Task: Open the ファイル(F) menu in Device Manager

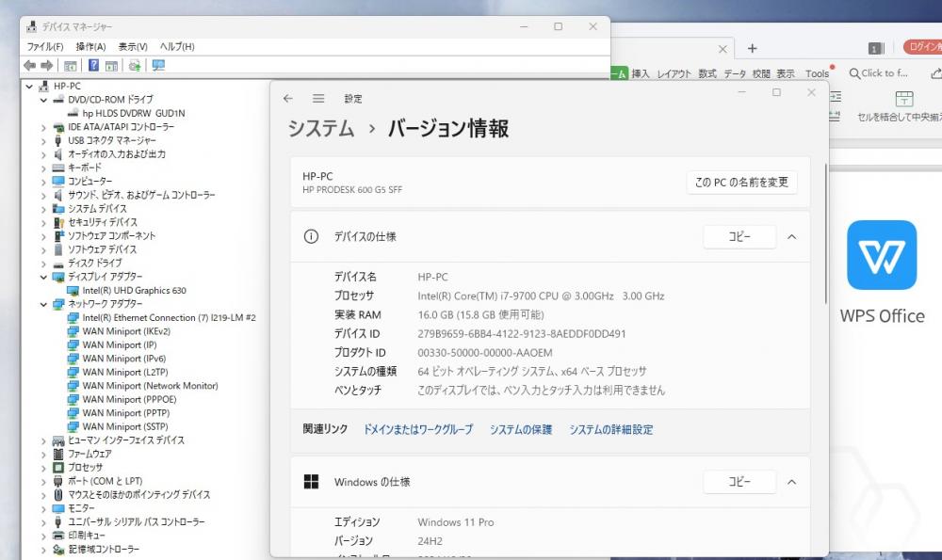Action: (x=45, y=46)
